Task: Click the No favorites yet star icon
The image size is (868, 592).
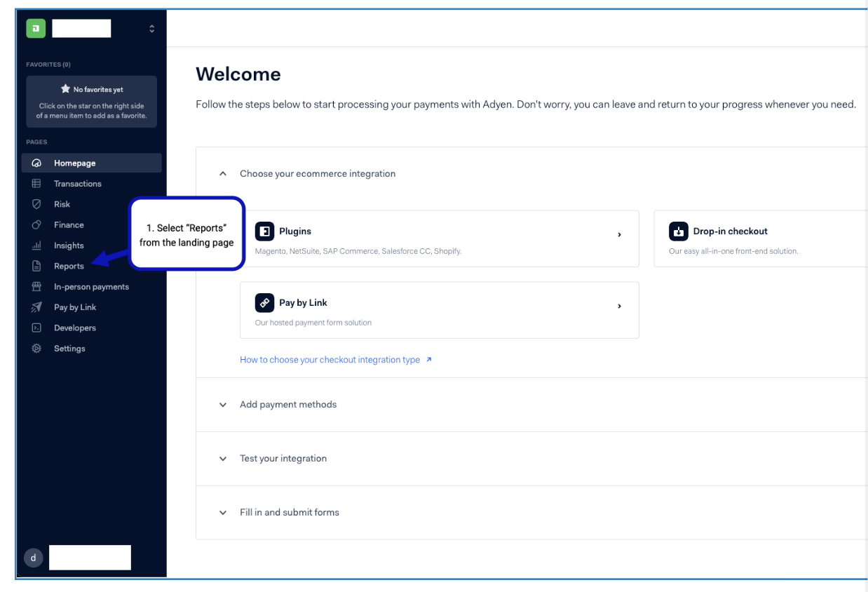Action: (x=65, y=89)
